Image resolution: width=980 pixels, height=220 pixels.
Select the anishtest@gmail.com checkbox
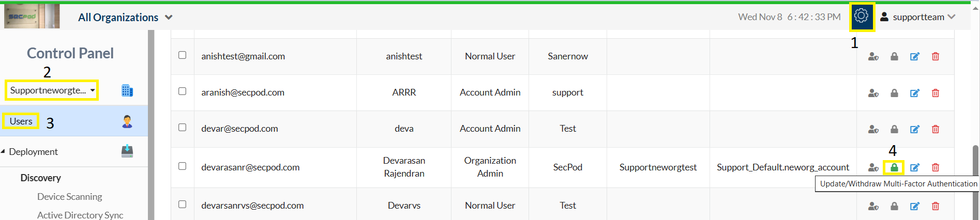click(x=183, y=55)
